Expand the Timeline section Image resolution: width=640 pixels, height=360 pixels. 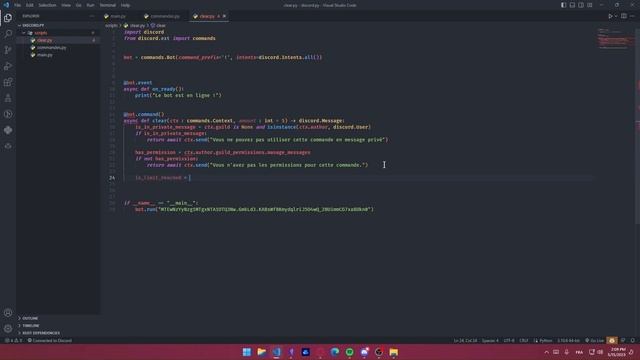coord(58,326)
